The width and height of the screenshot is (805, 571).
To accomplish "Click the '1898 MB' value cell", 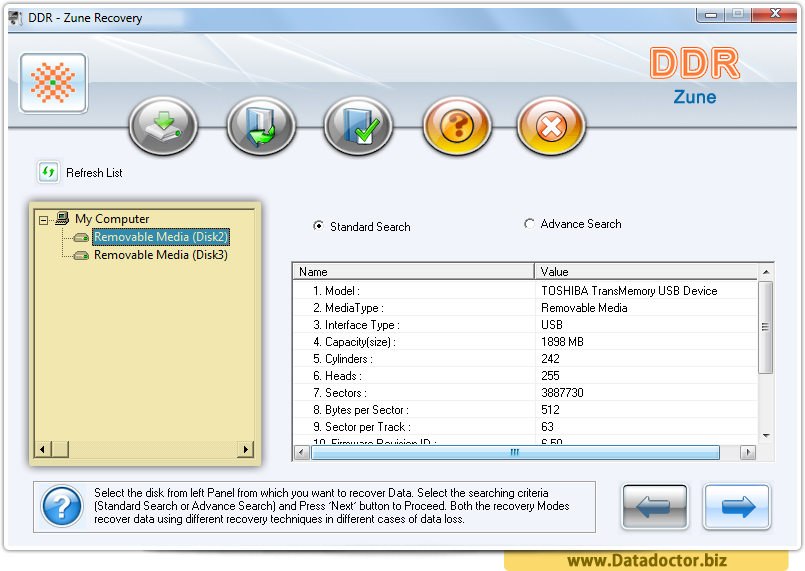I will pyautogui.click(x=562, y=341).
